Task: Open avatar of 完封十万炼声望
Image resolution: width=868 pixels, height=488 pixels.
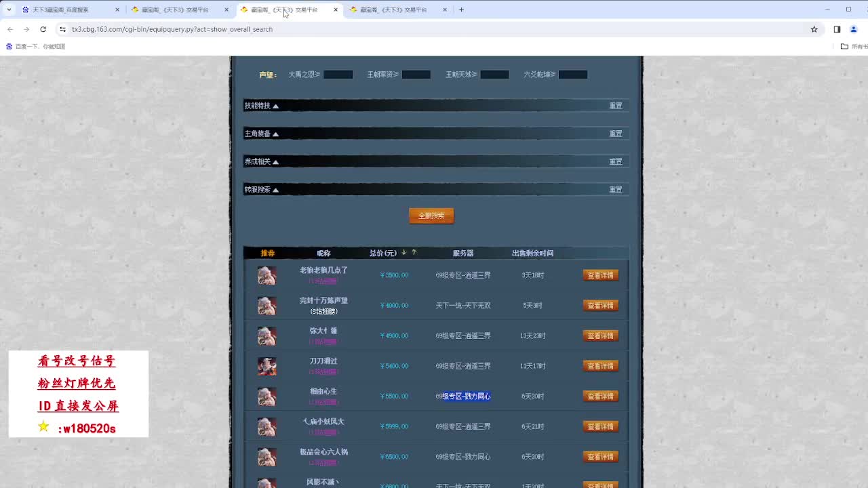Action: (267, 306)
